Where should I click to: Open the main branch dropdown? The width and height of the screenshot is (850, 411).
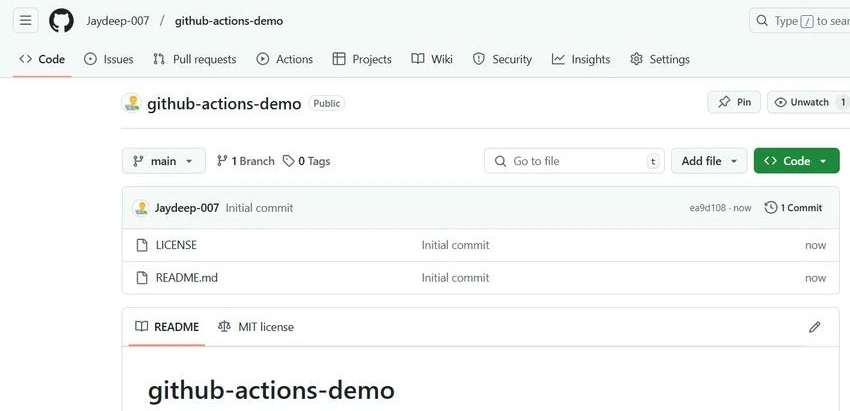tap(164, 161)
